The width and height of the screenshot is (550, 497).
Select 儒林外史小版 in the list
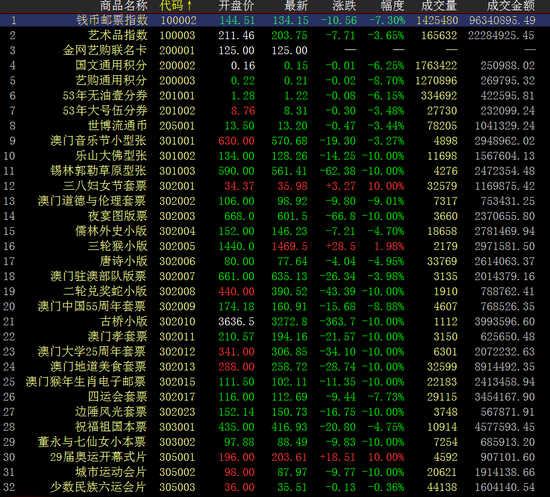click(111, 231)
